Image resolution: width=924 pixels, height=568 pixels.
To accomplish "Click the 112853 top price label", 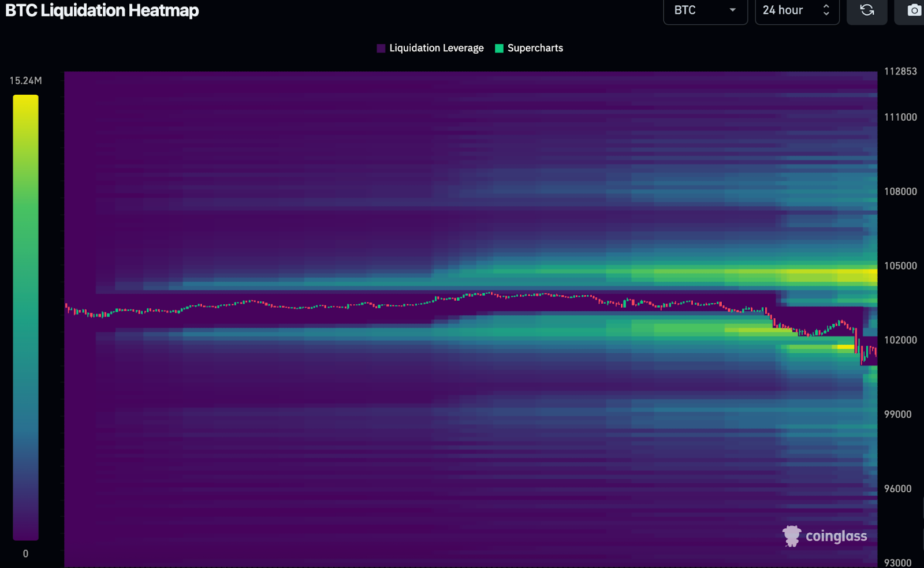I will [x=900, y=71].
